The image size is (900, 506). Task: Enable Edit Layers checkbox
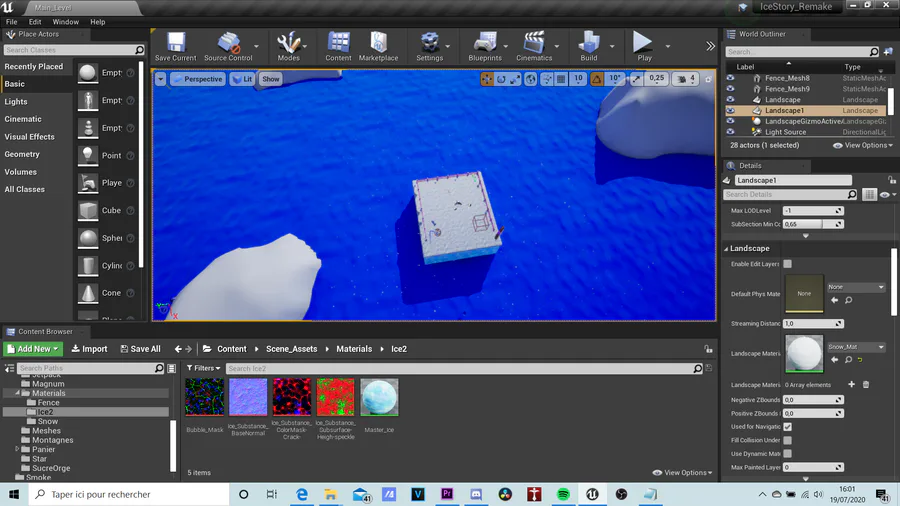[788, 264]
